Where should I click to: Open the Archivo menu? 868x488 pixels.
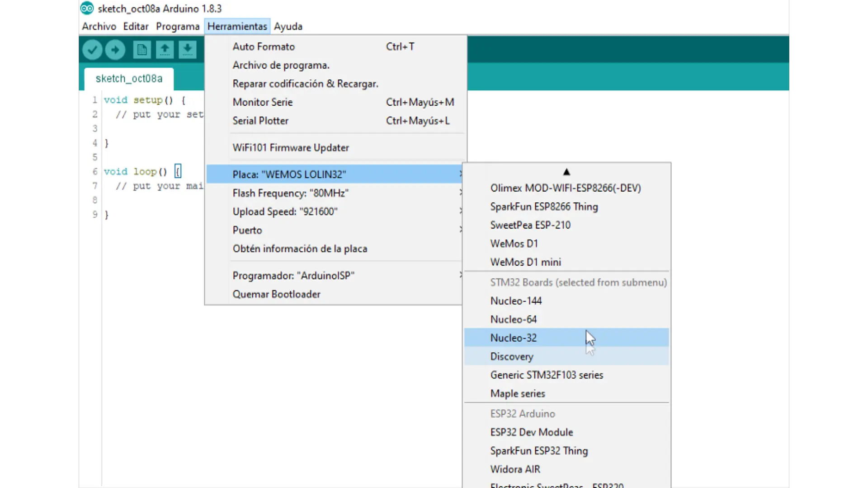coord(99,26)
